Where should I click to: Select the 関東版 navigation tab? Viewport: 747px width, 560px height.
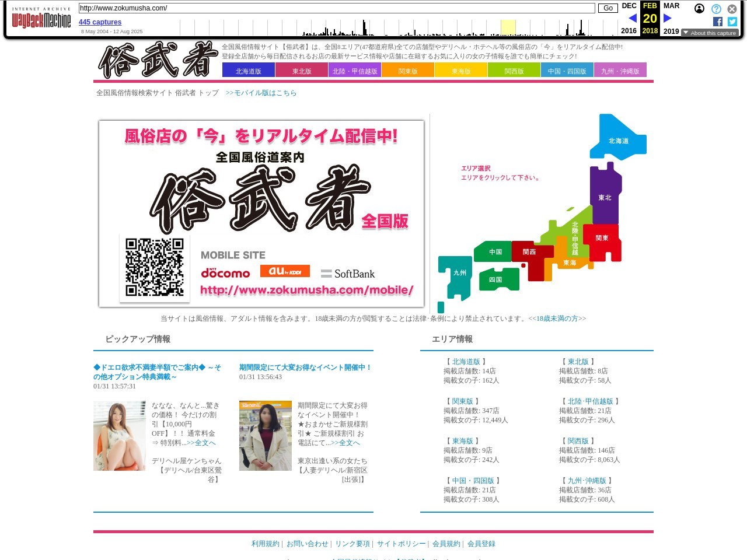(x=408, y=71)
